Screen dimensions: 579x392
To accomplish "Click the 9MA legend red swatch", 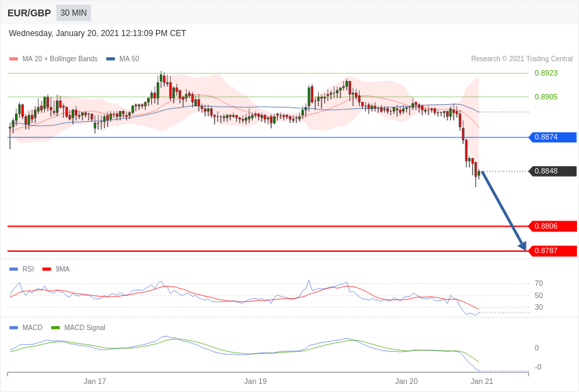I will (x=47, y=269).
